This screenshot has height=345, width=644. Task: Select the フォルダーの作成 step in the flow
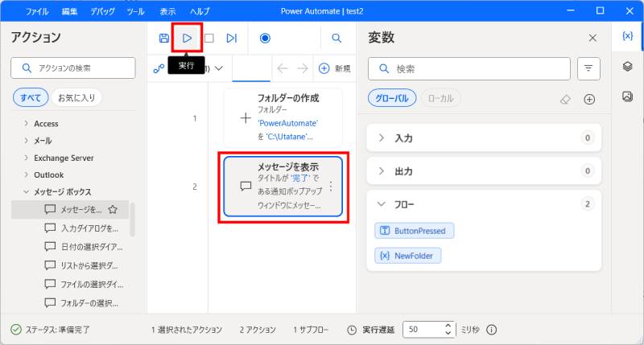[283, 118]
